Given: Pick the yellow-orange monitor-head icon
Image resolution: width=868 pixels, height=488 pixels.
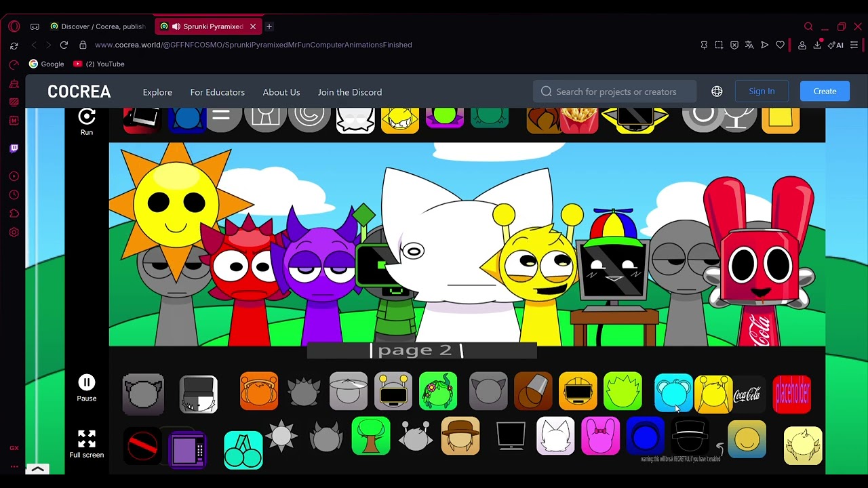Looking at the screenshot, I should click(578, 391).
